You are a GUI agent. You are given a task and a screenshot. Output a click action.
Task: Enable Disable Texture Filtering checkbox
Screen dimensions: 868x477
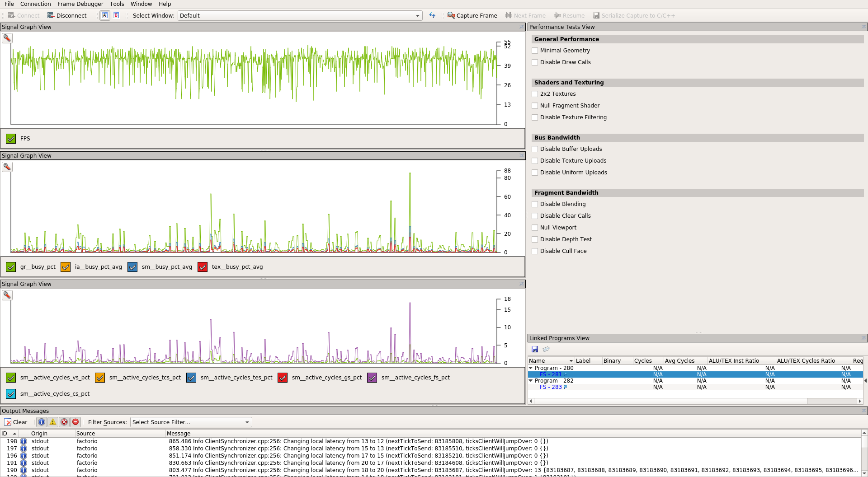click(x=535, y=117)
